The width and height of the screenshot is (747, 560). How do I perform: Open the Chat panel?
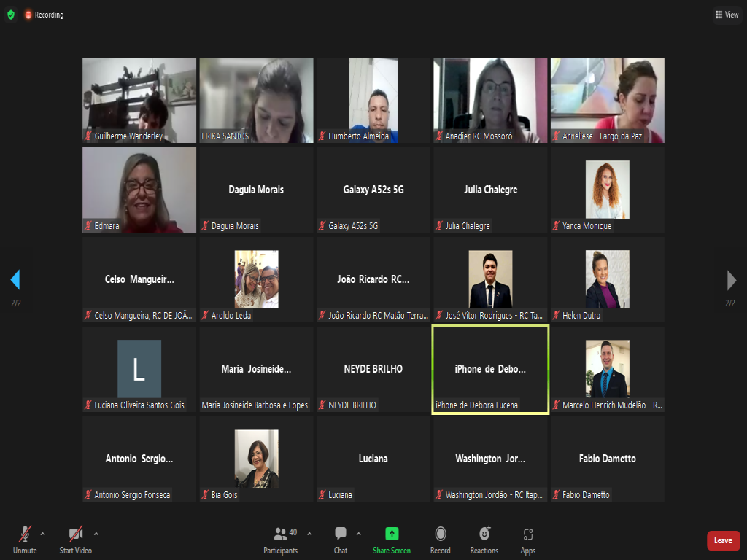coord(341,540)
